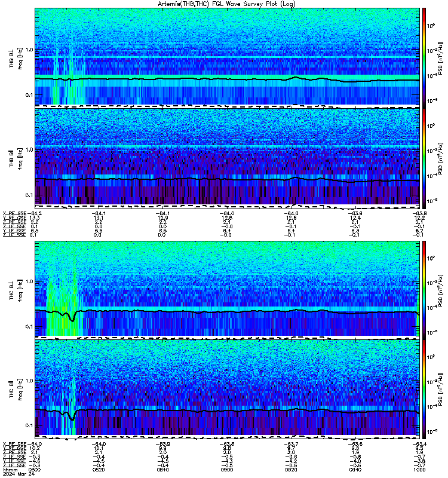Click the THC B-parallel panel color bar
448x478 pixels.
pos(424,389)
